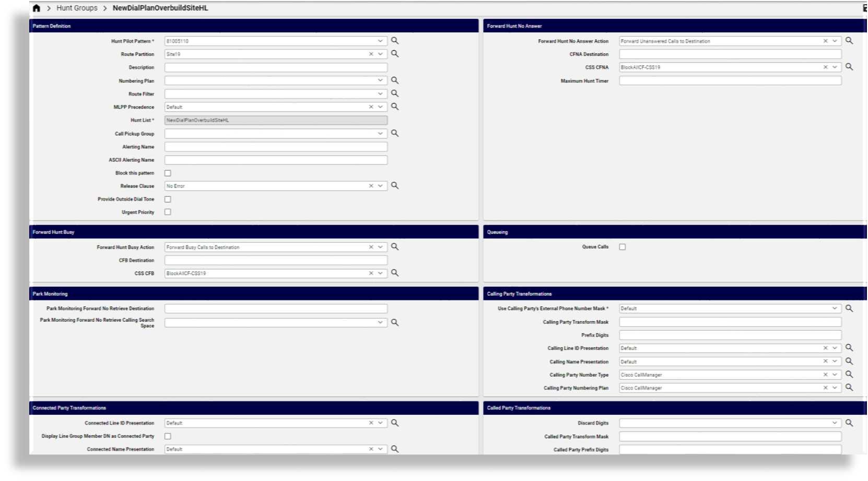Search icon beside Park Monitoring Calling Search Space
This screenshot has height=481, width=868.
(x=395, y=323)
